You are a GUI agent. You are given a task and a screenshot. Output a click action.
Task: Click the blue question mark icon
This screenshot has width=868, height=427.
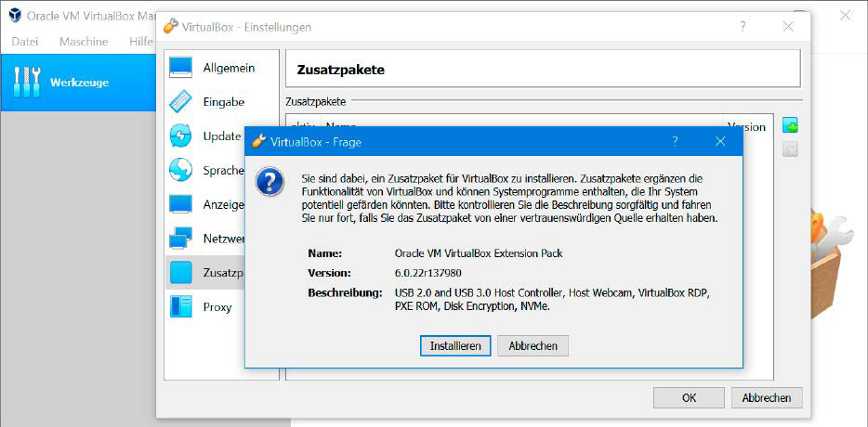(x=270, y=183)
